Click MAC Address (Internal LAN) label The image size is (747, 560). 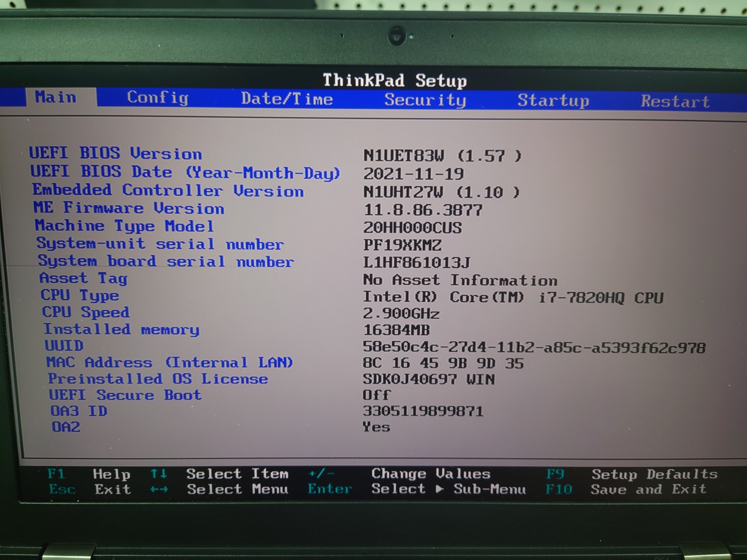[169, 362]
